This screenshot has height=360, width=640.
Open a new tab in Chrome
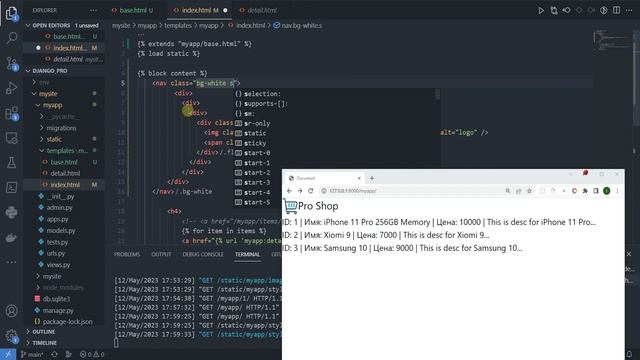pyautogui.click(x=372, y=178)
